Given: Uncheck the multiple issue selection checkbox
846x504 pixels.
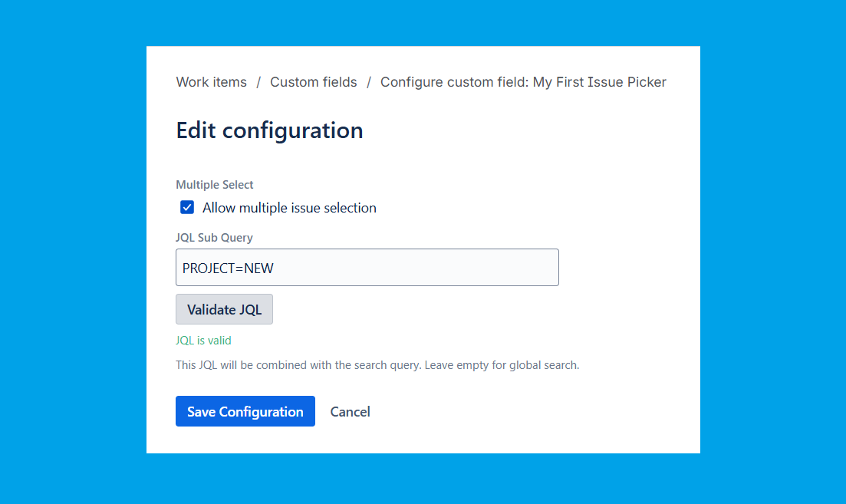Looking at the screenshot, I should tap(187, 208).
